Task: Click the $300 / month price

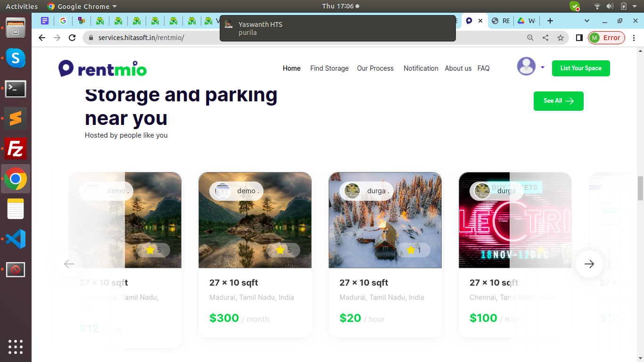Action: 239,318
